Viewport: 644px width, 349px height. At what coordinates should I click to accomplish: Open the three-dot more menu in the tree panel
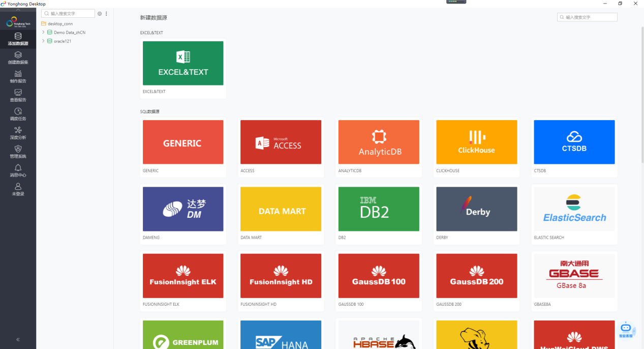pos(106,14)
